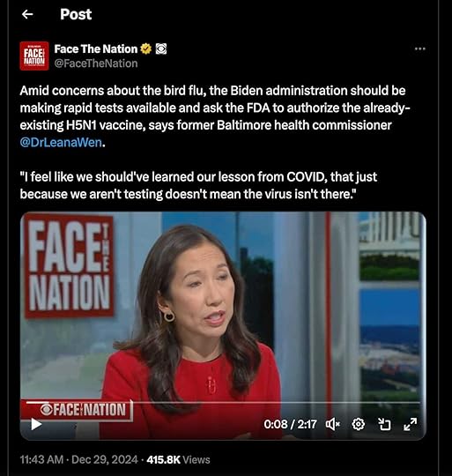Open the three-dot post options menu
This screenshot has width=452, height=476.
pos(420,48)
